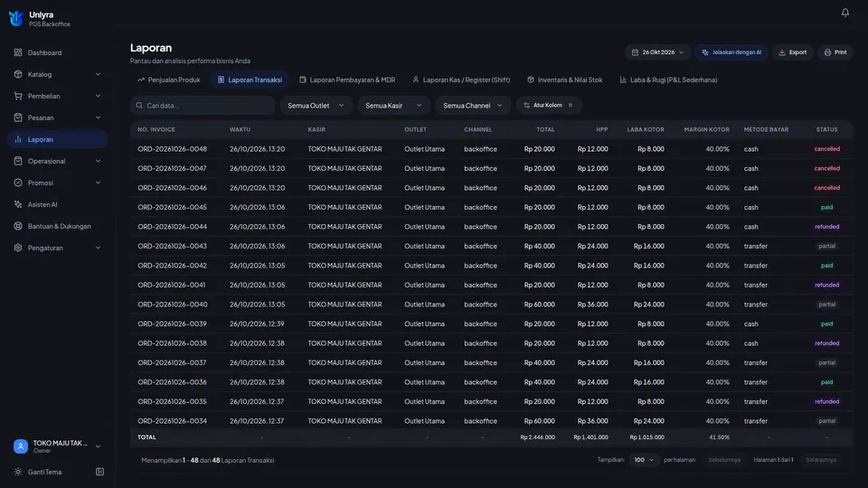Expand the Promosi menu chevron
This screenshot has height=488, width=868.
point(98,183)
